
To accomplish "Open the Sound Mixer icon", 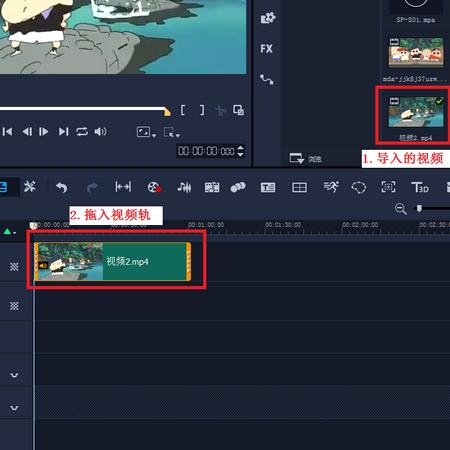I will (x=184, y=187).
